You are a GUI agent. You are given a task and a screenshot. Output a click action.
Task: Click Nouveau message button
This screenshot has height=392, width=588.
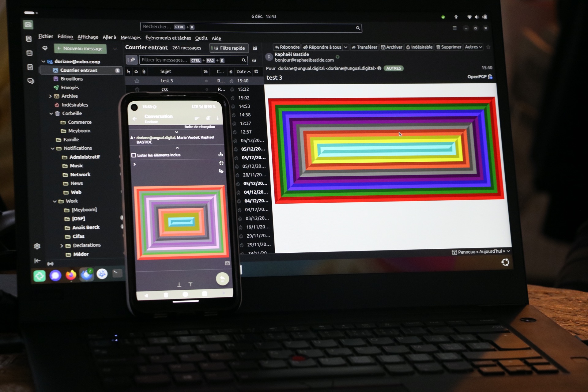click(x=80, y=48)
